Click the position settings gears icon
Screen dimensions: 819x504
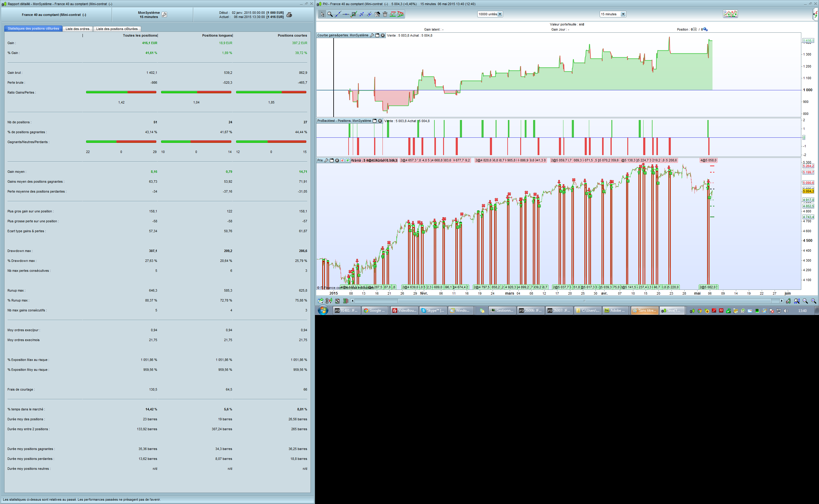pos(705,29)
